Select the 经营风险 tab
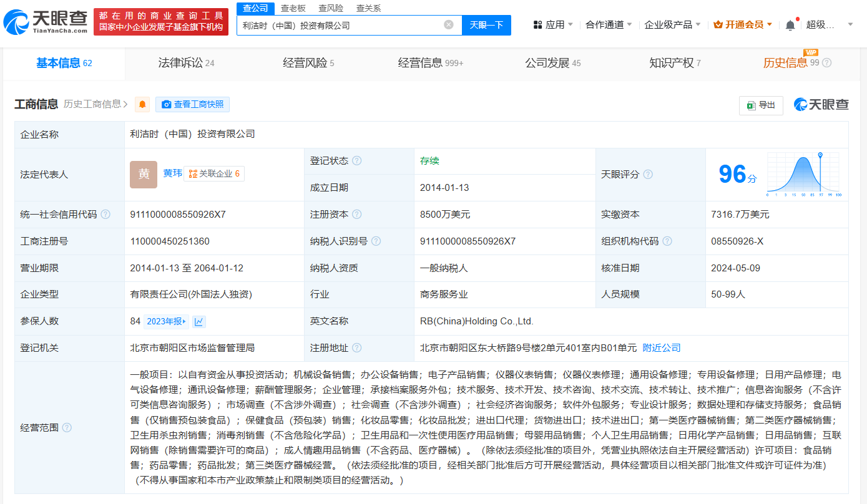867x504 pixels. point(308,63)
